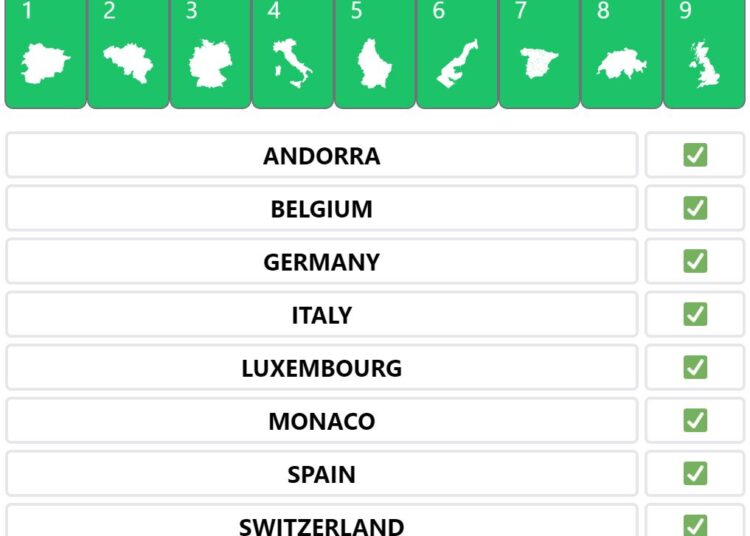
Task: Toggle the checkmark beside ANDORRA
Action: 695,155
